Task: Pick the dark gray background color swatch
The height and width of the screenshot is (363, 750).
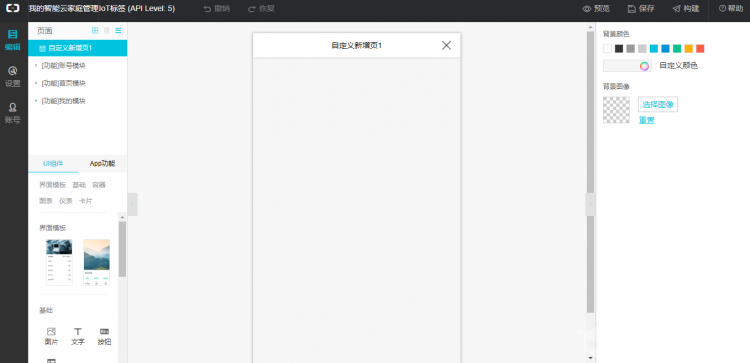Action: pyautogui.click(x=630, y=48)
